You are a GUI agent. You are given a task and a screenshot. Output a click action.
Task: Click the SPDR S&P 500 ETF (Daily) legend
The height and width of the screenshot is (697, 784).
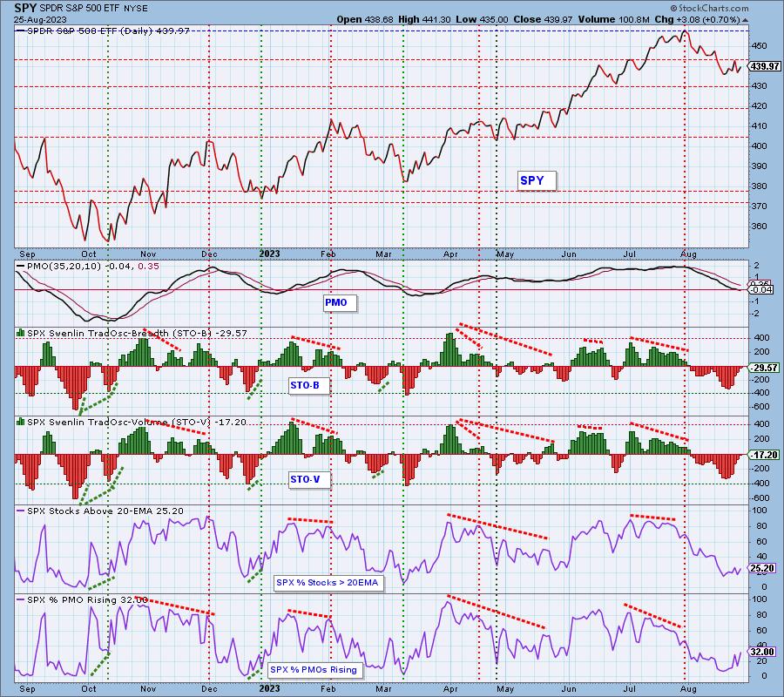click(103, 31)
